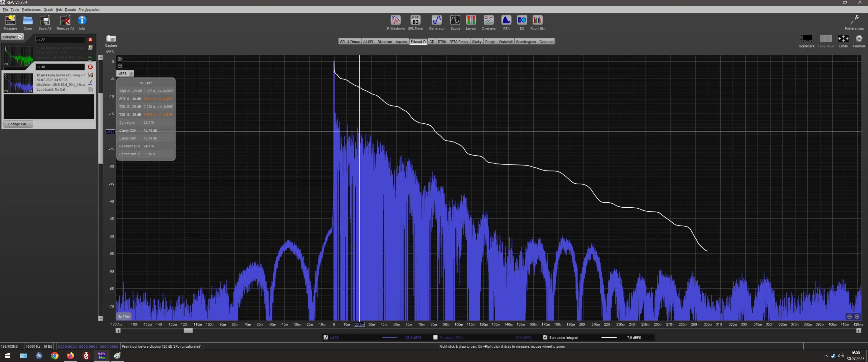Viewport: 868px width, 362px height.
Task: Expand the No Filter selector button
Action: (x=124, y=316)
